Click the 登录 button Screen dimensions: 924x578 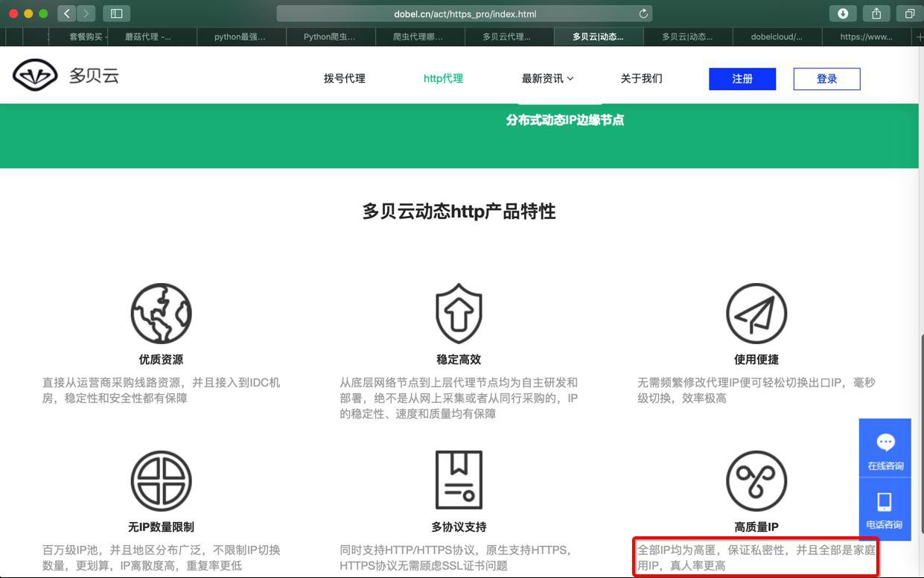[x=827, y=79]
